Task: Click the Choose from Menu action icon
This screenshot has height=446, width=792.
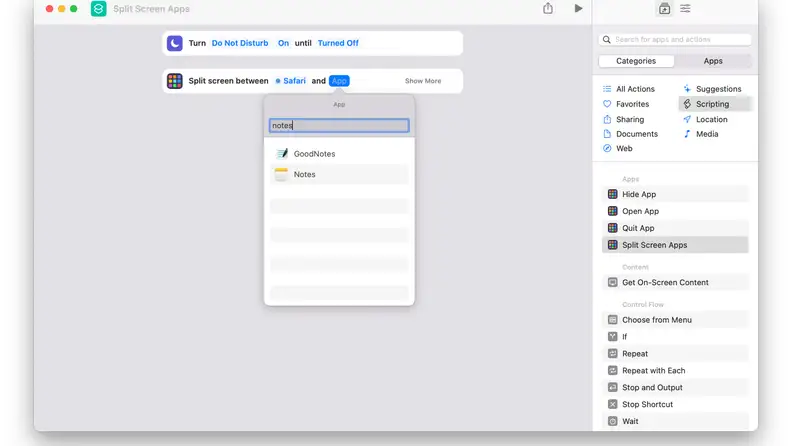Action: (613, 320)
